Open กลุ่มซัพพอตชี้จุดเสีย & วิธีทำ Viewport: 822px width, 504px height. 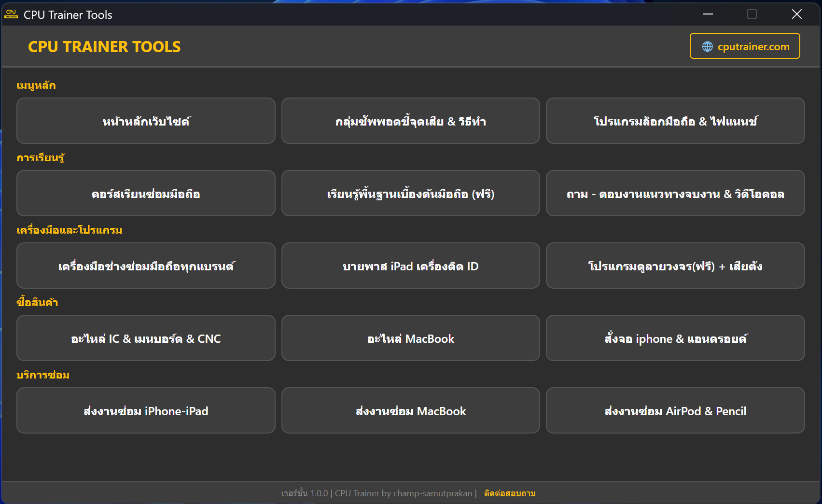point(410,121)
